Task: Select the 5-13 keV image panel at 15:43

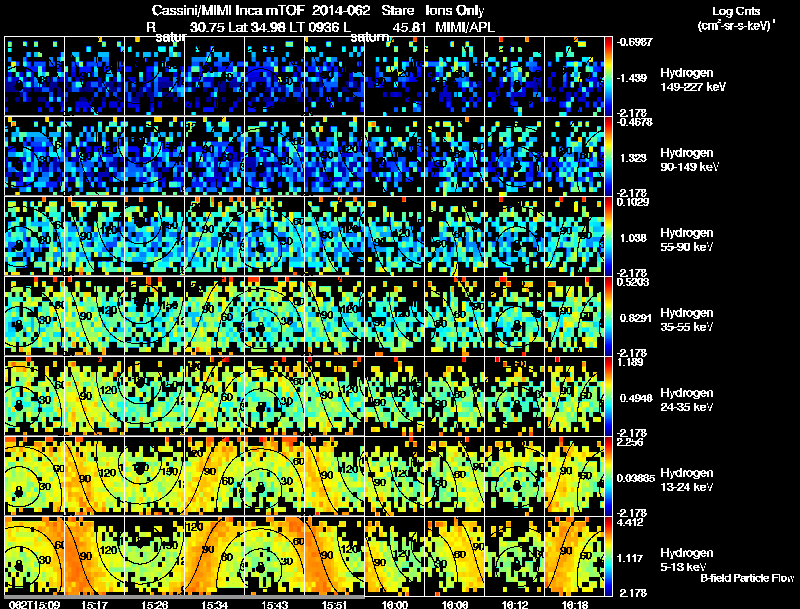Action: 274,556
